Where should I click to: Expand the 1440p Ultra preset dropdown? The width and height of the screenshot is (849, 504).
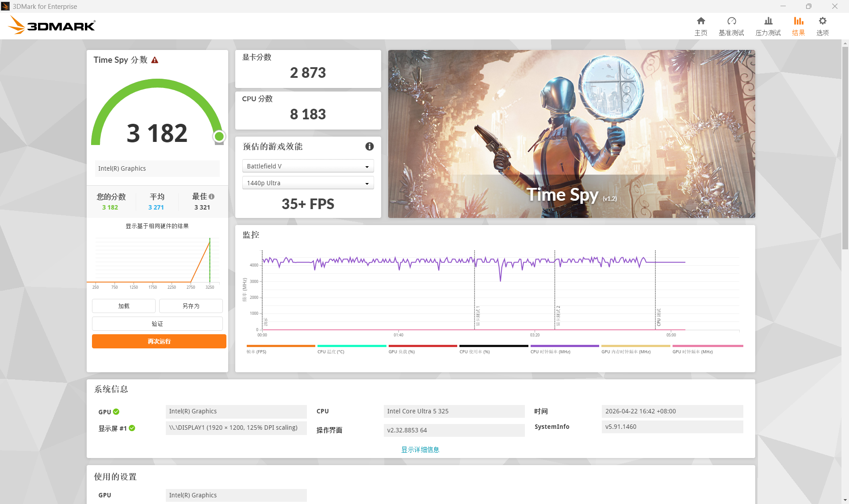[308, 183]
